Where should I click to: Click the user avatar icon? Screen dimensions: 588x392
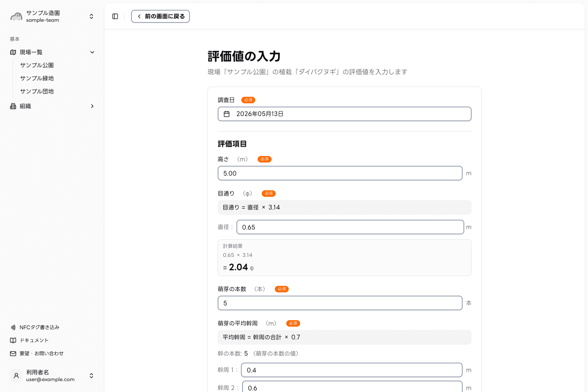[x=16, y=376]
